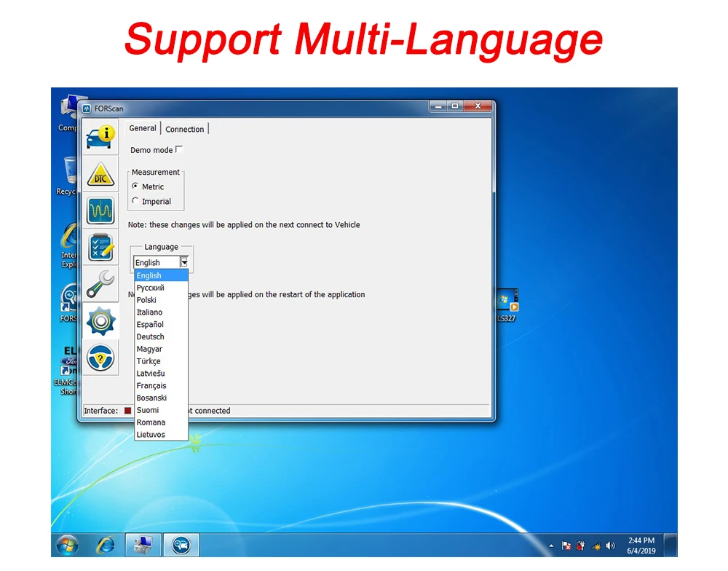Show hidden tray icons arrow
Viewport: 728px width, 571px height.
551,546
